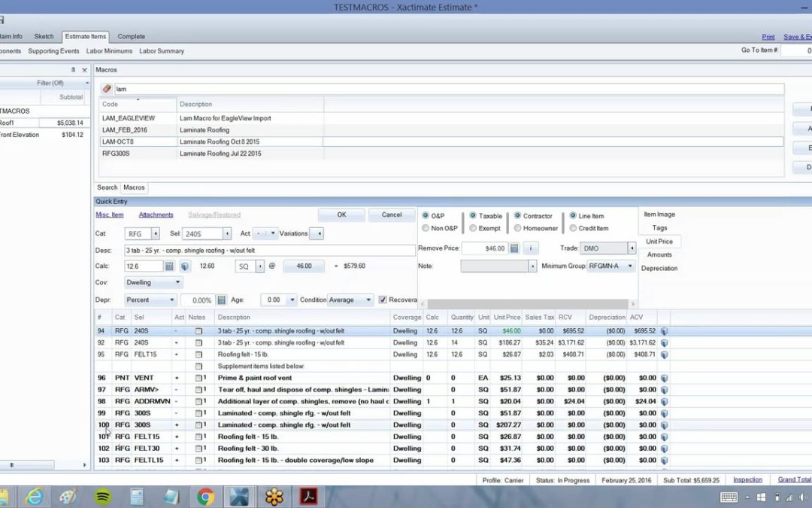Open Internet Explorer from the taskbar

point(34,497)
